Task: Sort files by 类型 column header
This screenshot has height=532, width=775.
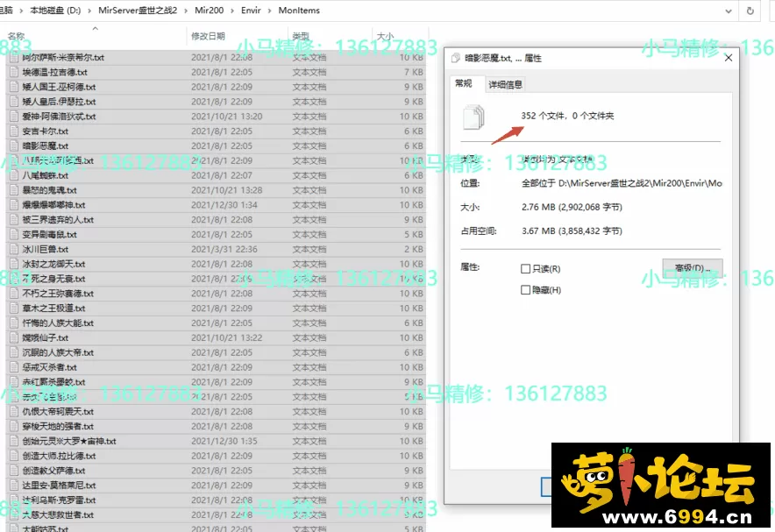Action: [301, 36]
